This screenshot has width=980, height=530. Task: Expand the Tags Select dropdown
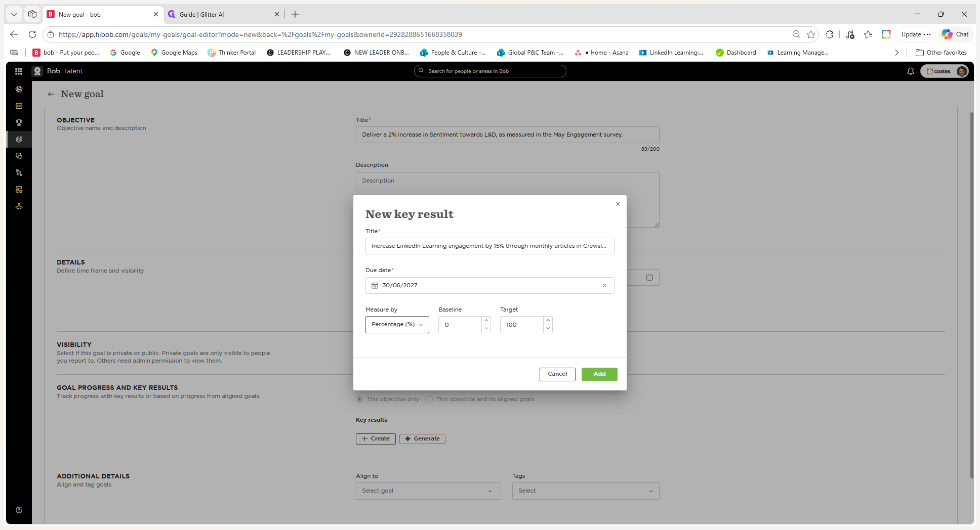point(586,491)
